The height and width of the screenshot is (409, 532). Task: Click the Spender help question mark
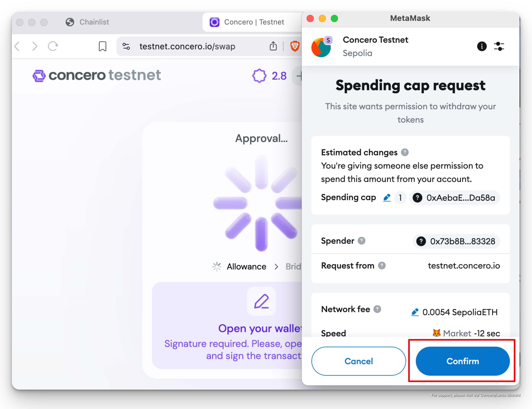tap(362, 241)
